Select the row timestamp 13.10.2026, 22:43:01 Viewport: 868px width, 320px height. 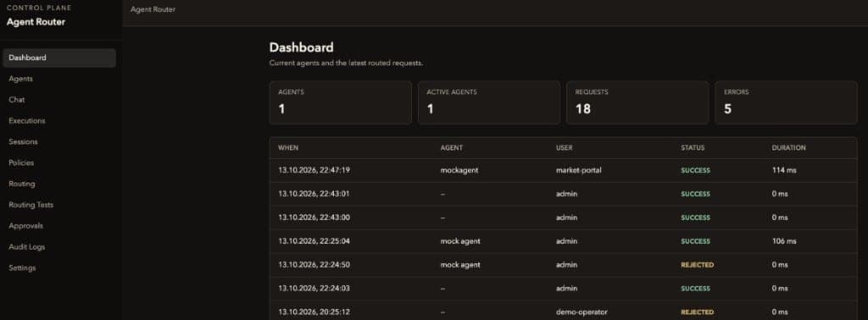314,194
